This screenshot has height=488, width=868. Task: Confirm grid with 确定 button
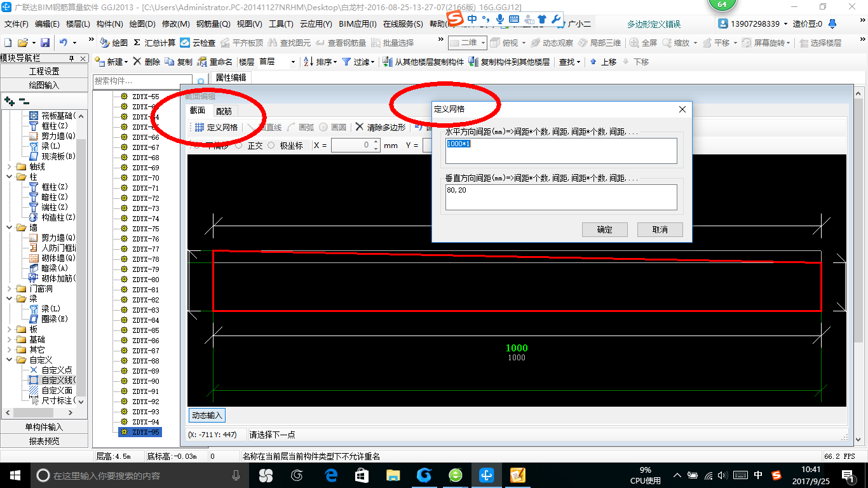pos(604,229)
